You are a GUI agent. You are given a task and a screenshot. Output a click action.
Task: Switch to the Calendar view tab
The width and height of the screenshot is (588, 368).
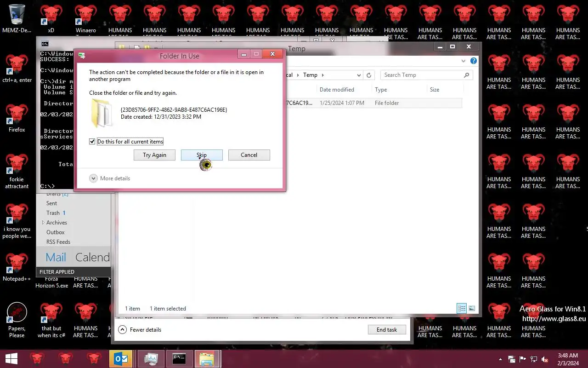click(x=92, y=257)
